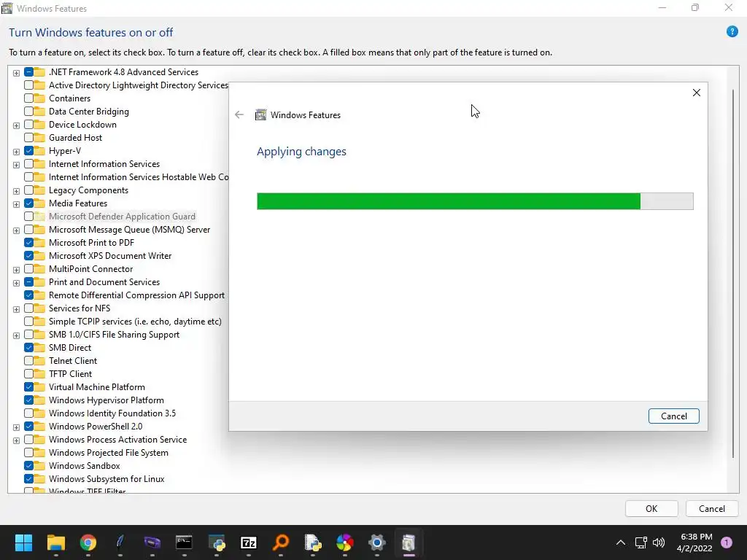
Task: Click the Windows Features title bar icon
Action: [x=7, y=8]
